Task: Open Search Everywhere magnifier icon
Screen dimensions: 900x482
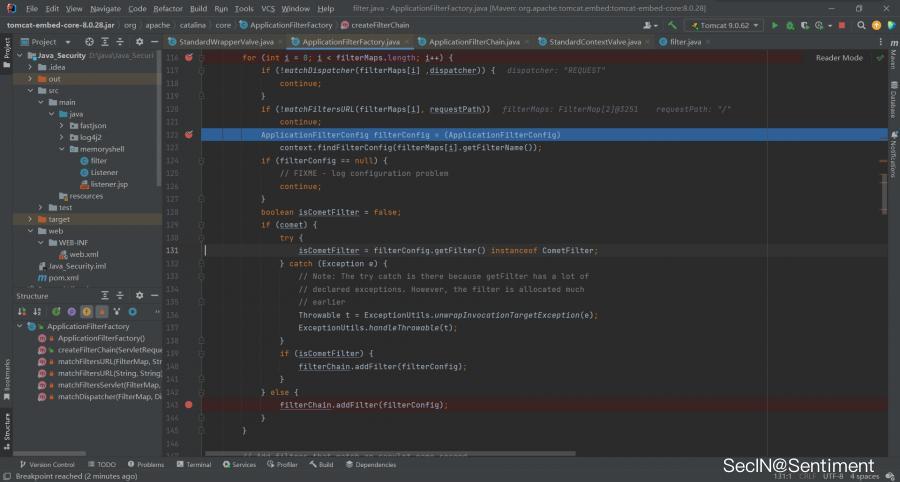Action: point(861,24)
